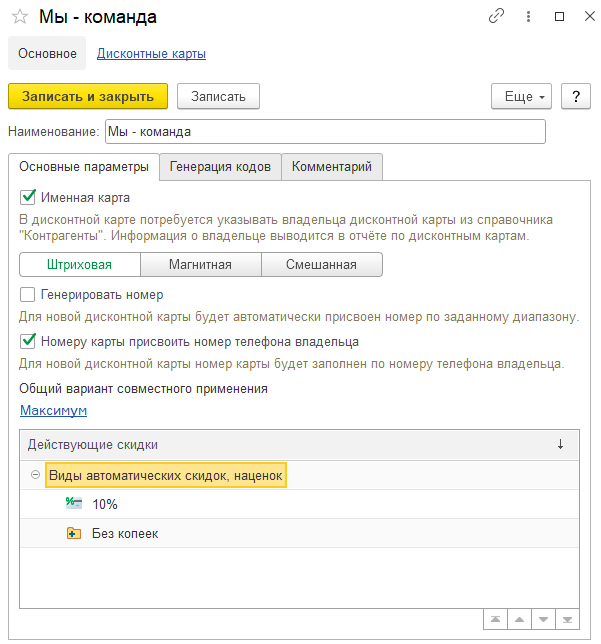Move selected discount down one row
This screenshot has width=601, height=644.
[x=544, y=620]
